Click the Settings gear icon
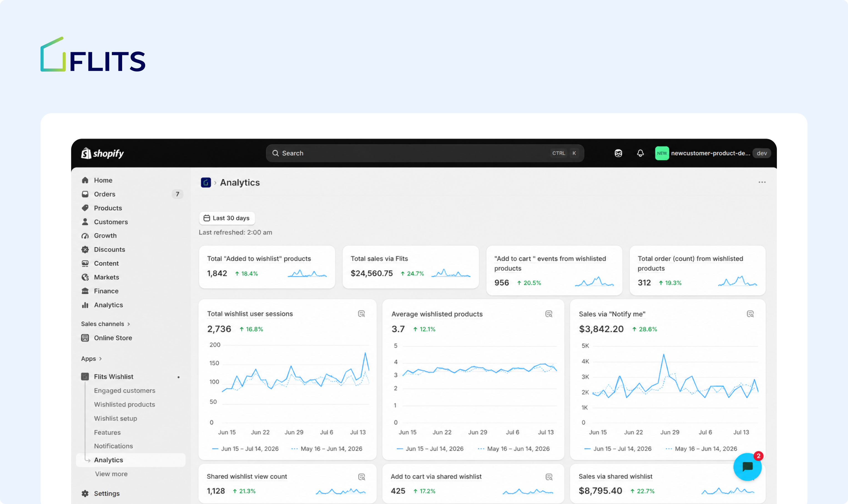Image resolution: width=848 pixels, height=504 pixels. pos(85,493)
